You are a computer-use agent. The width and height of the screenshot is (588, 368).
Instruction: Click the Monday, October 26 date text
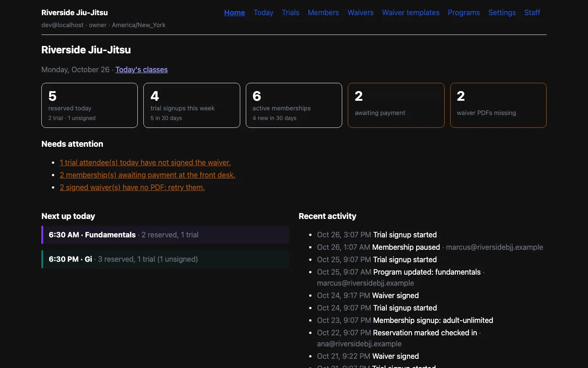[x=75, y=69]
